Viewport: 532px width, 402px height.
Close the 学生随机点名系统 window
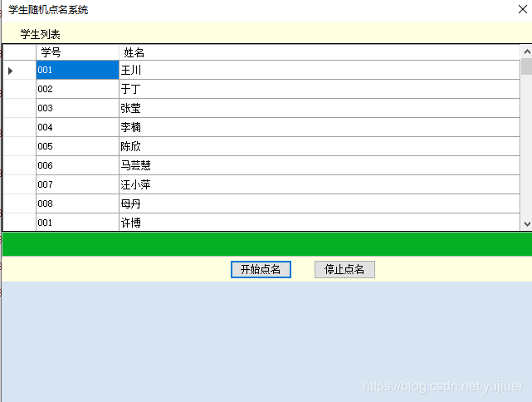point(523,9)
